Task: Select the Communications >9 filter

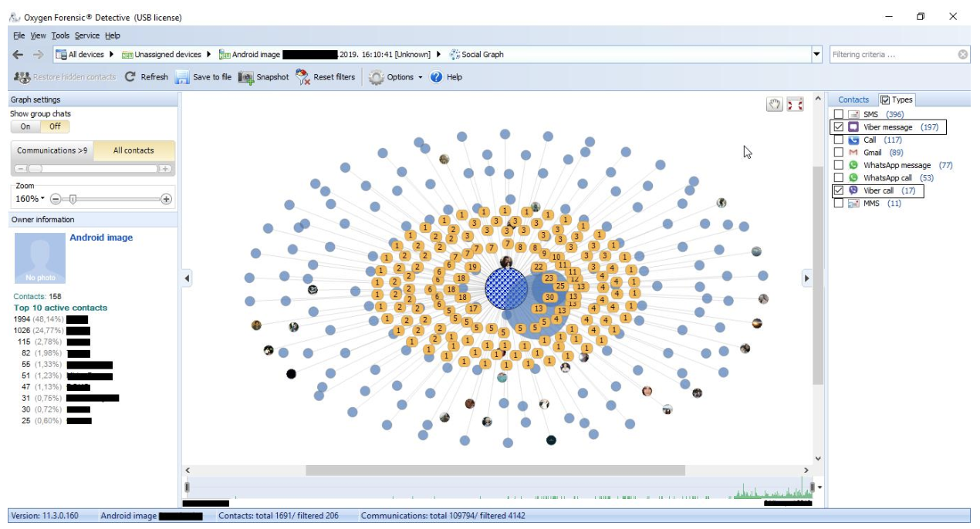Action: coord(52,150)
